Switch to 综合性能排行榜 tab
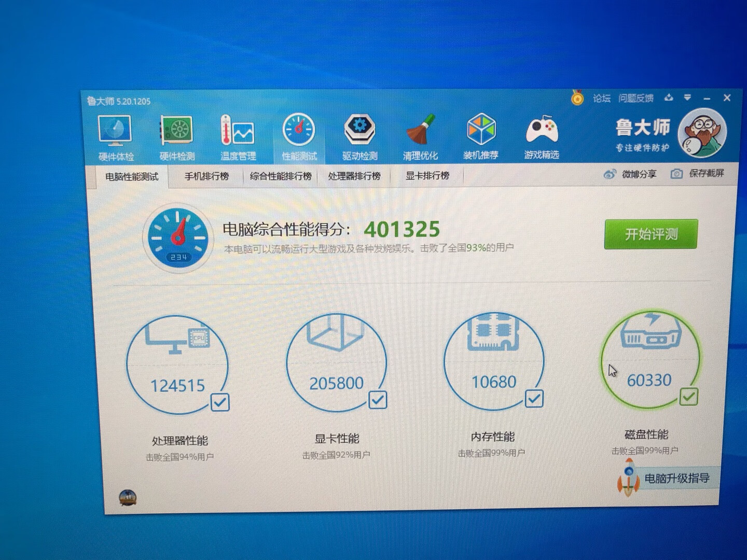Image resolution: width=747 pixels, height=560 pixels. point(281,176)
